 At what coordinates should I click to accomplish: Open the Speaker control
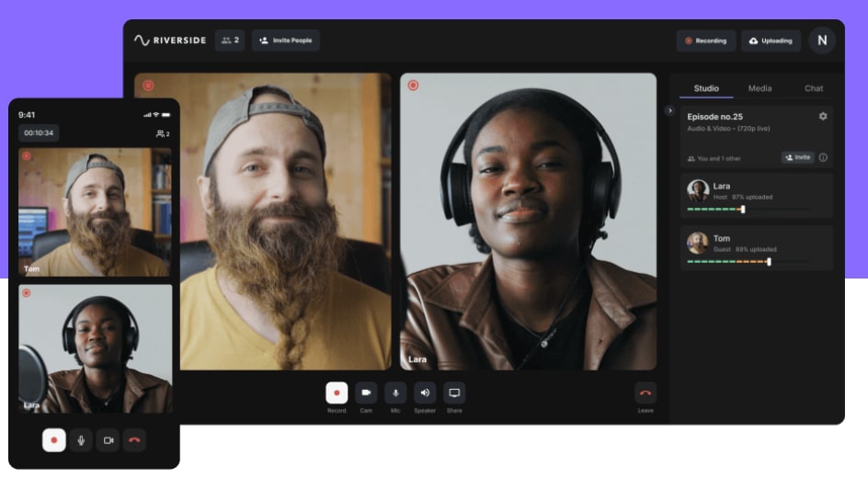tap(425, 393)
